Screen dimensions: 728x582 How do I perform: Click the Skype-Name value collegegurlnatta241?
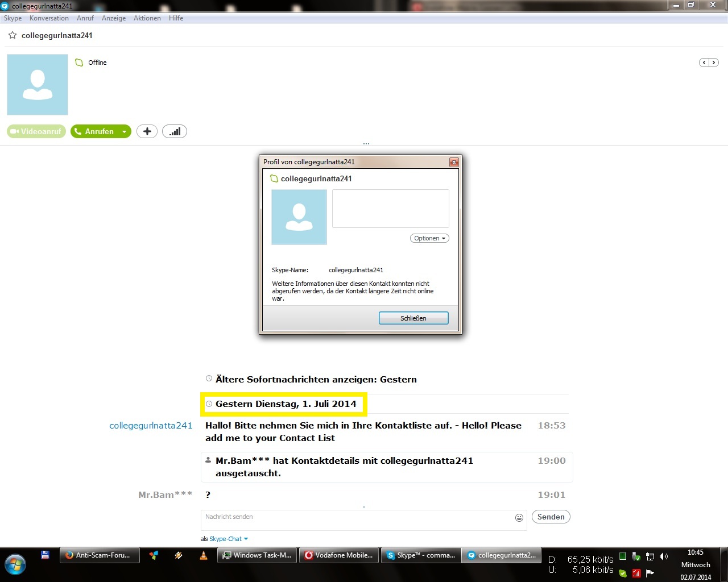pos(356,270)
